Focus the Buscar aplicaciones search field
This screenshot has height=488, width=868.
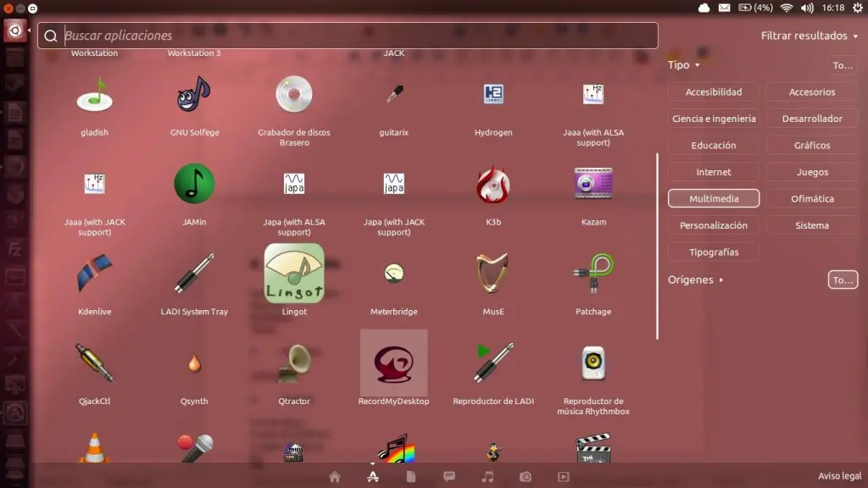(x=348, y=36)
